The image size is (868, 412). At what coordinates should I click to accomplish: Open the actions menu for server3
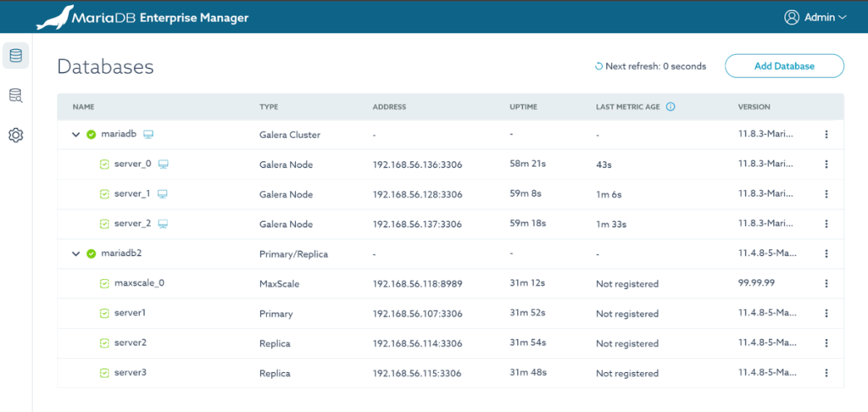(x=826, y=373)
